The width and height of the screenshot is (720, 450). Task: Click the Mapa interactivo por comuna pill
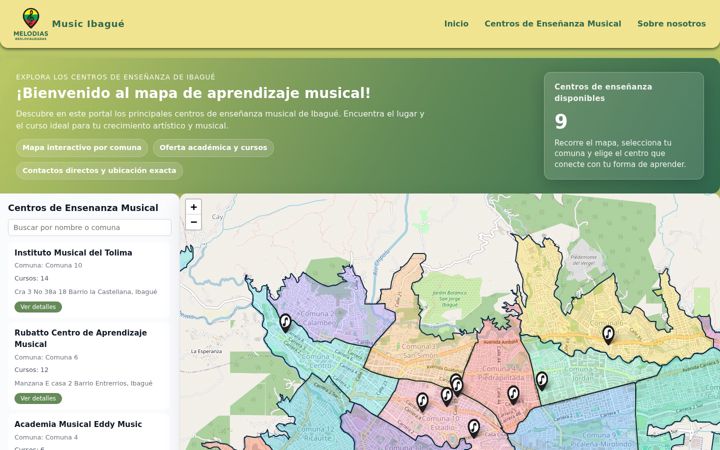tap(82, 148)
